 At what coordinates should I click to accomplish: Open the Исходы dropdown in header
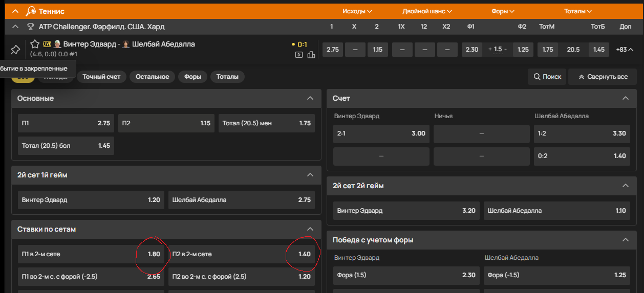coord(357,11)
